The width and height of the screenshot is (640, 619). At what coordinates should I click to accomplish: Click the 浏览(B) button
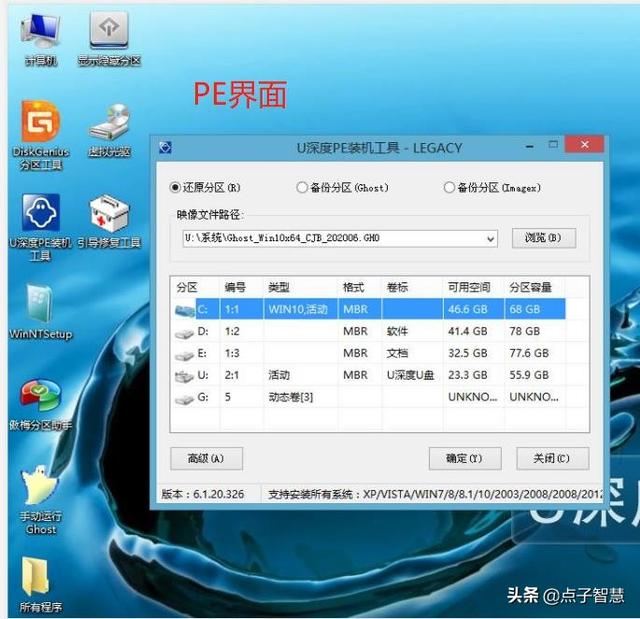tap(544, 238)
